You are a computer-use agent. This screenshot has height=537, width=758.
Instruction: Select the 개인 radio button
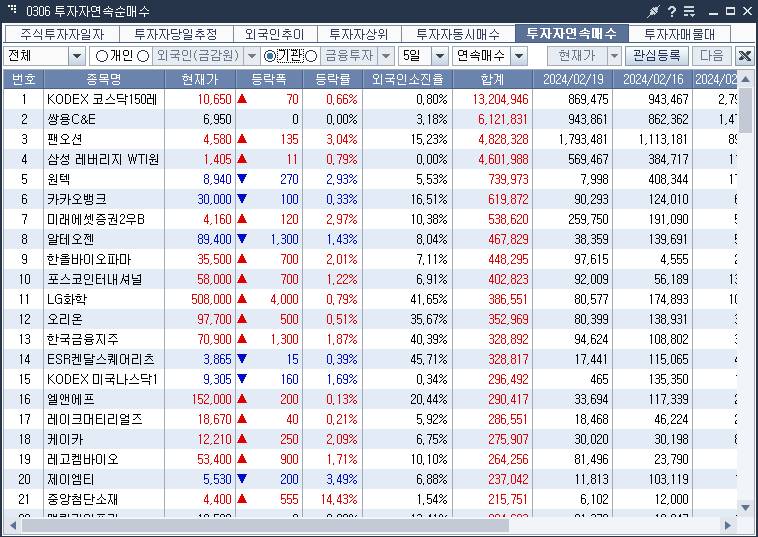(102, 56)
